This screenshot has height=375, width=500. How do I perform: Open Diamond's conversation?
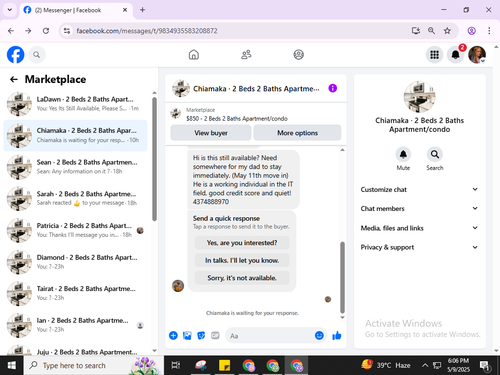(75, 262)
